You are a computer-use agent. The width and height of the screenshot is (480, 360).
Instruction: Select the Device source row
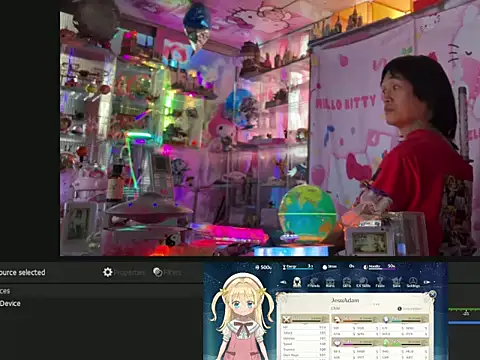pos(100,303)
